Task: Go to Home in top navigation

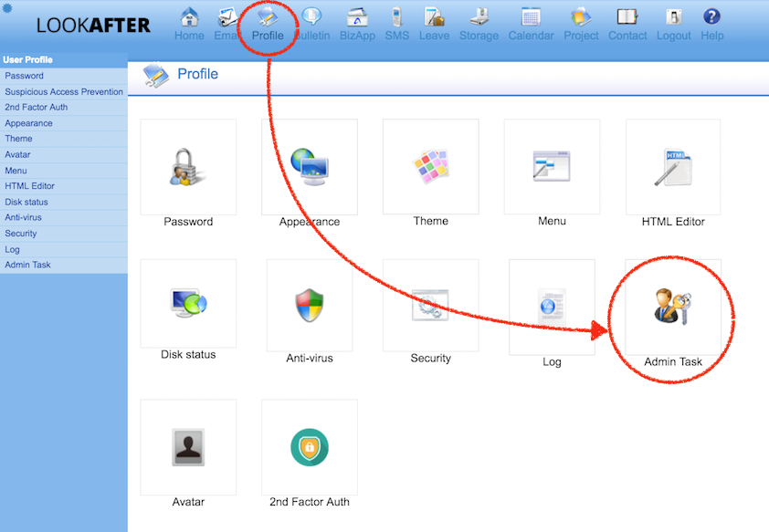Action: [189, 24]
